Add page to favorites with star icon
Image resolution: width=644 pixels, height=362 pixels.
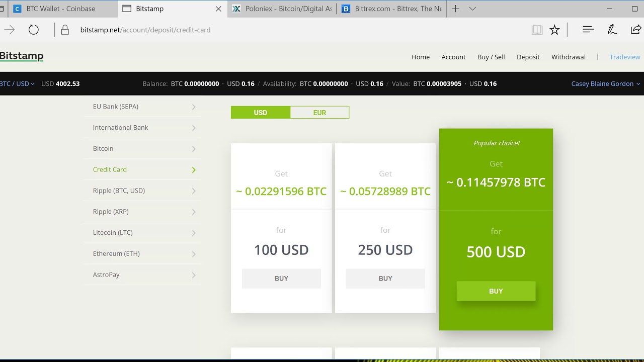(554, 30)
